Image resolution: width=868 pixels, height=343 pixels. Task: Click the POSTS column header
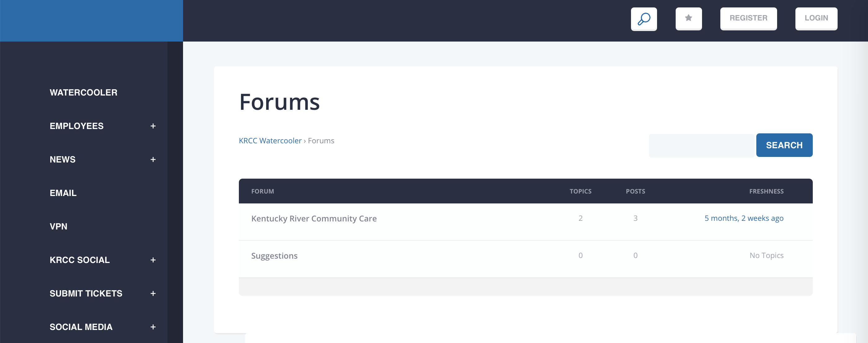tap(635, 191)
